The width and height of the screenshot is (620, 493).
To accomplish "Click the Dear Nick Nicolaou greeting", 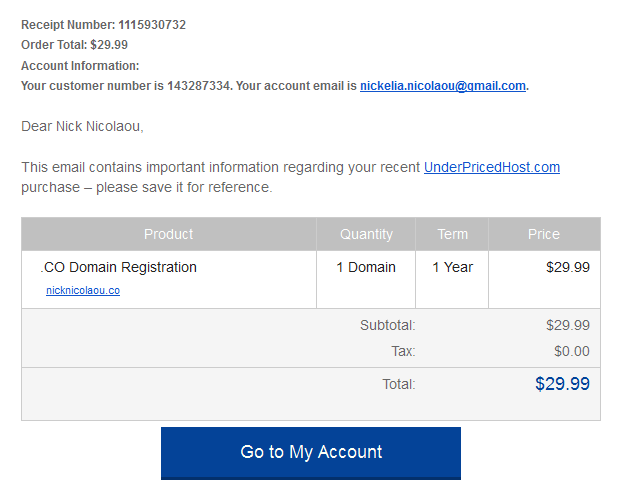I will [82, 127].
